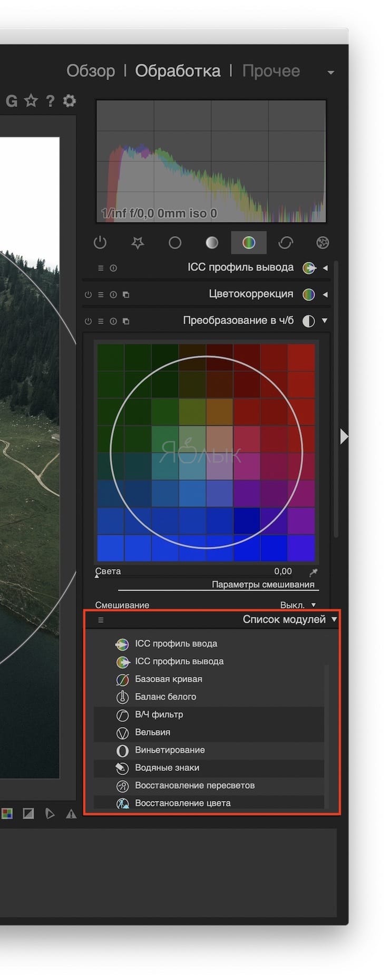The image size is (390, 980).
Task: Open the question mark help icon
Action: (50, 101)
